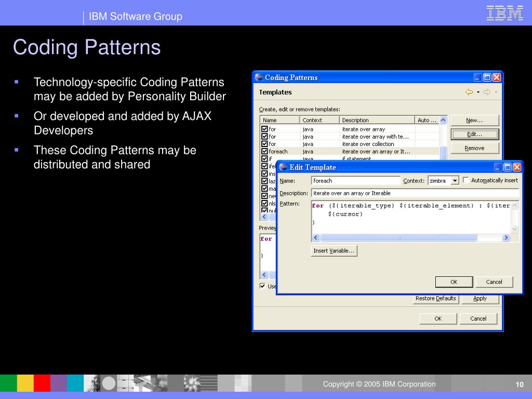The width and height of the screenshot is (532, 399).
Task: Click Restore Defaults in Coding Patterns
Action: click(436, 298)
